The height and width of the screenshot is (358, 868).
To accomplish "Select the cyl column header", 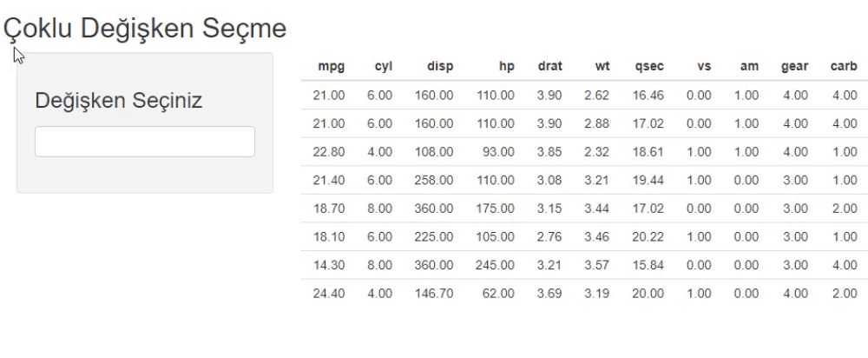I will pyautogui.click(x=383, y=67).
